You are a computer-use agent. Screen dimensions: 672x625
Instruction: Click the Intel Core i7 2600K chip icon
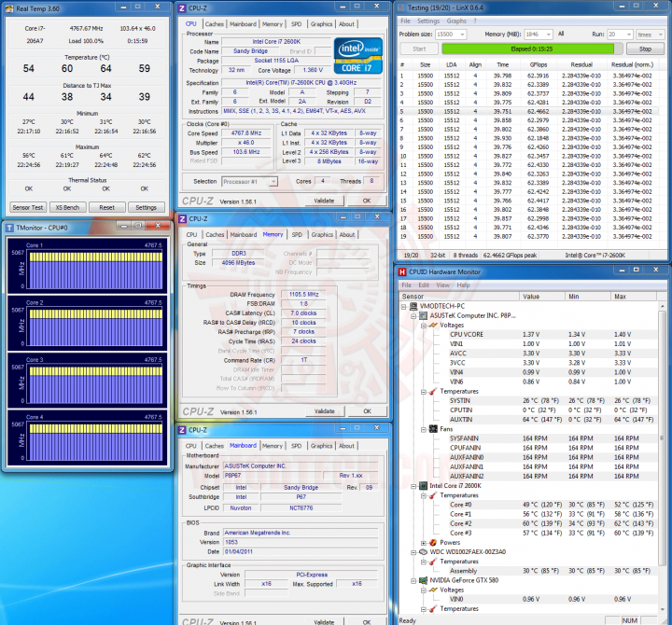423,485
